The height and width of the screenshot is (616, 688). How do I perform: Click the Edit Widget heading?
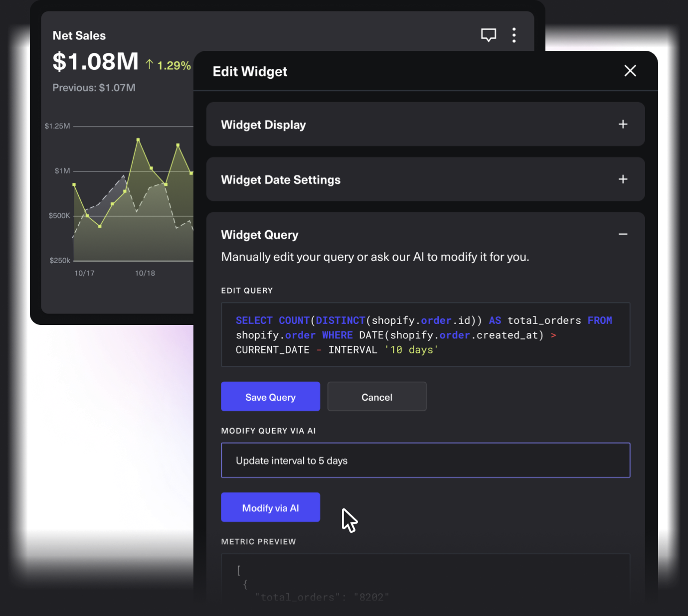tap(250, 71)
